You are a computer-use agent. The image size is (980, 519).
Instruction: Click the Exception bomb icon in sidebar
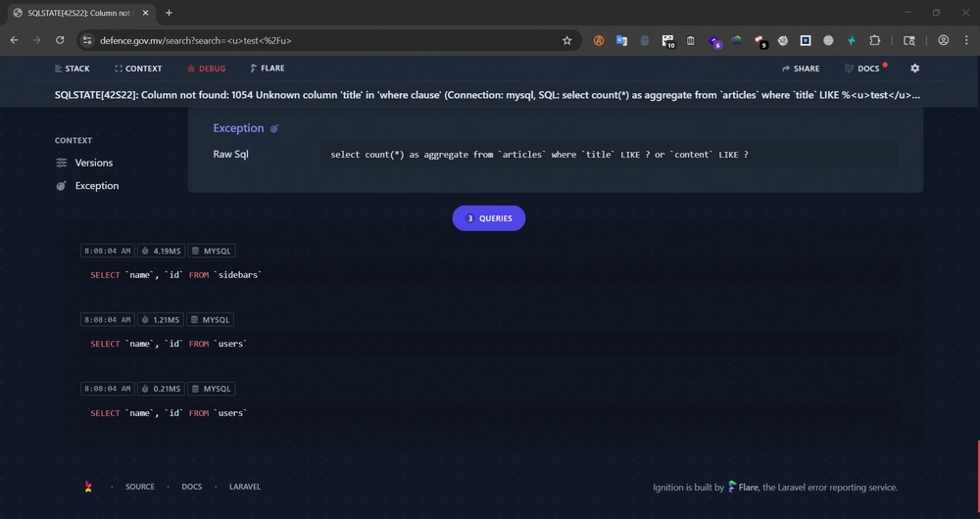click(x=61, y=185)
